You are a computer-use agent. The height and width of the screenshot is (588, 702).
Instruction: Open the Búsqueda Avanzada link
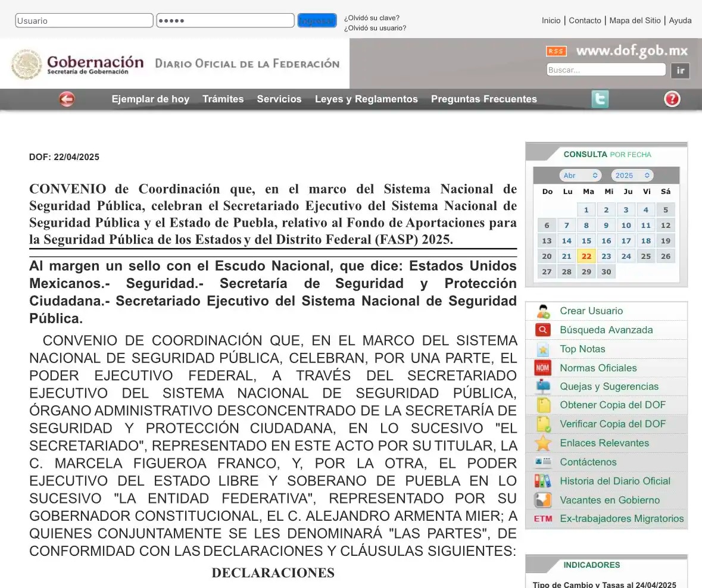pos(606,330)
